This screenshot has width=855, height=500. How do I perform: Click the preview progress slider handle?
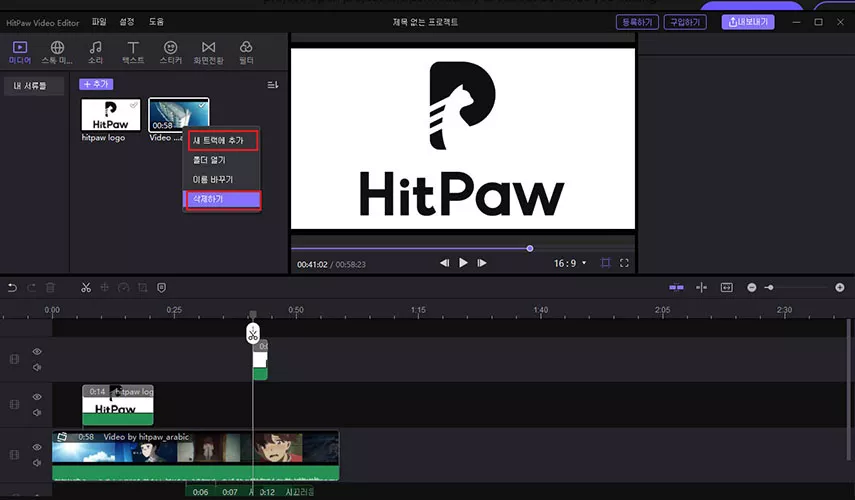(x=529, y=249)
